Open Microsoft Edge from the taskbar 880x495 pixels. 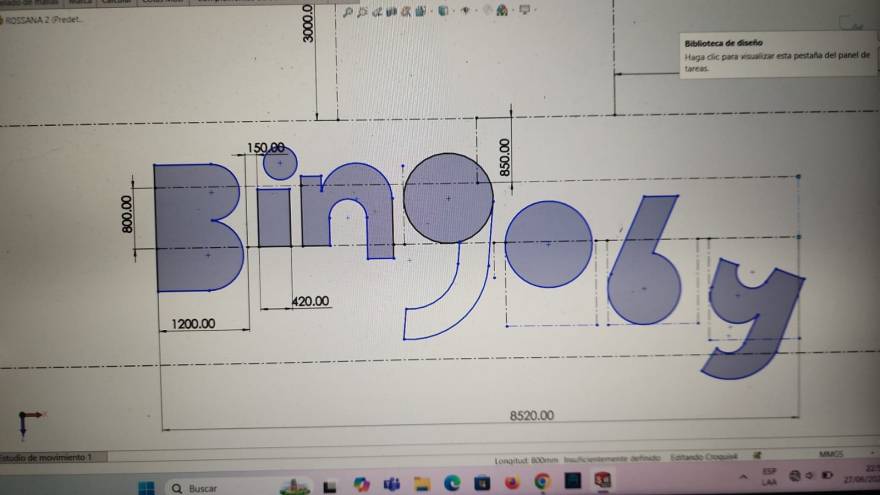[451, 484]
